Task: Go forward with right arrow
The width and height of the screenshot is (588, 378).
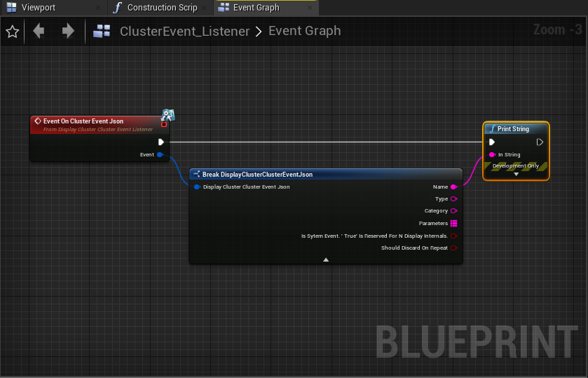Action: (x=68, y=31)
